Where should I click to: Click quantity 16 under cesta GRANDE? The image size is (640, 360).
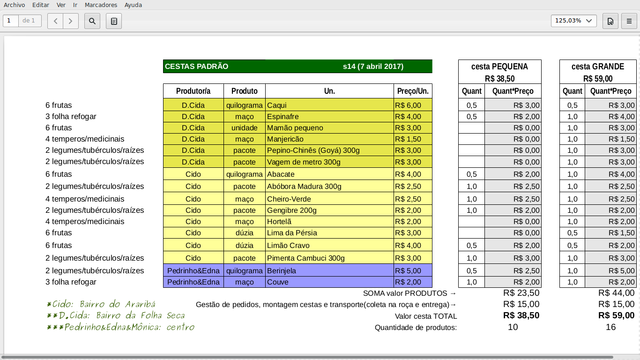pos(611,327)
